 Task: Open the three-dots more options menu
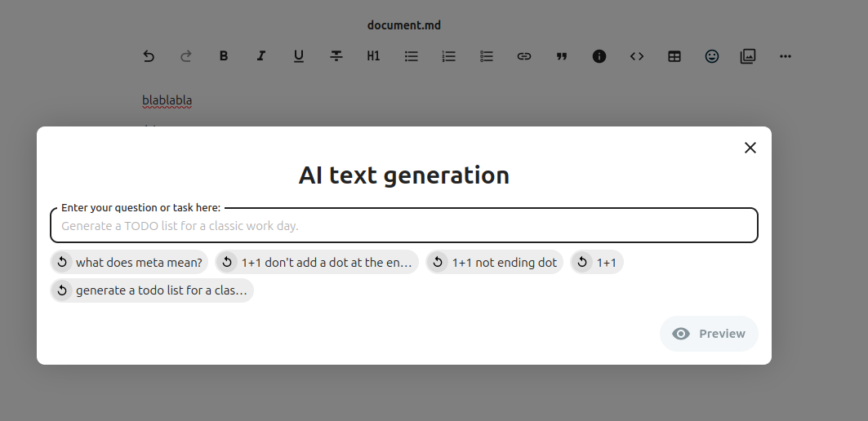[786, 56]
